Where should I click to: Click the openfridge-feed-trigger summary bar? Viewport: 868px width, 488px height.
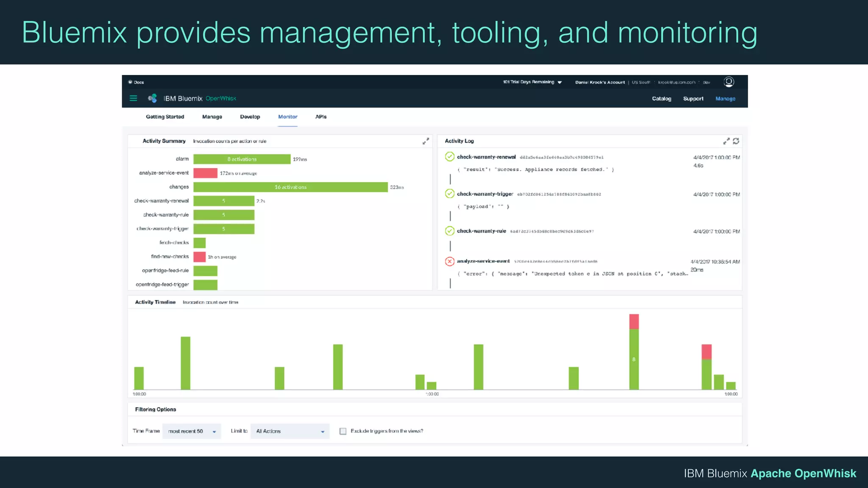pyautogui.click(x=206, y=285)
